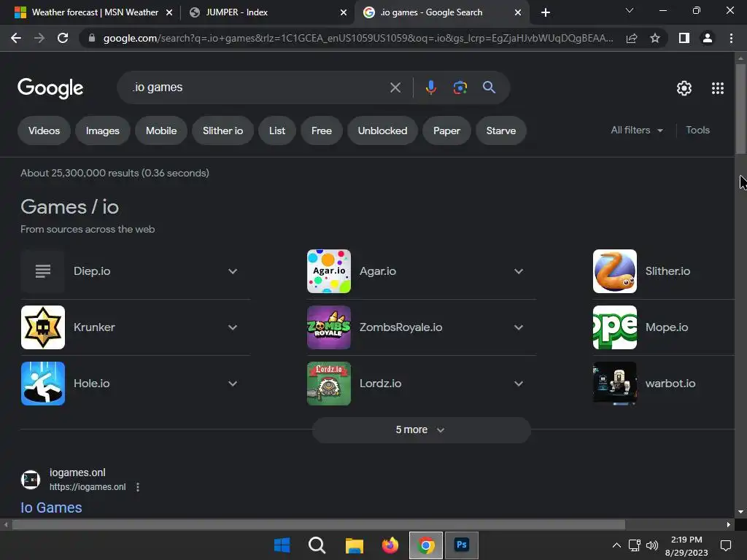The width and height of the screenshot is (747, 560).
Task: Click the warbot.io game icon
Action: pyautogui.click(x=614, y=384)
